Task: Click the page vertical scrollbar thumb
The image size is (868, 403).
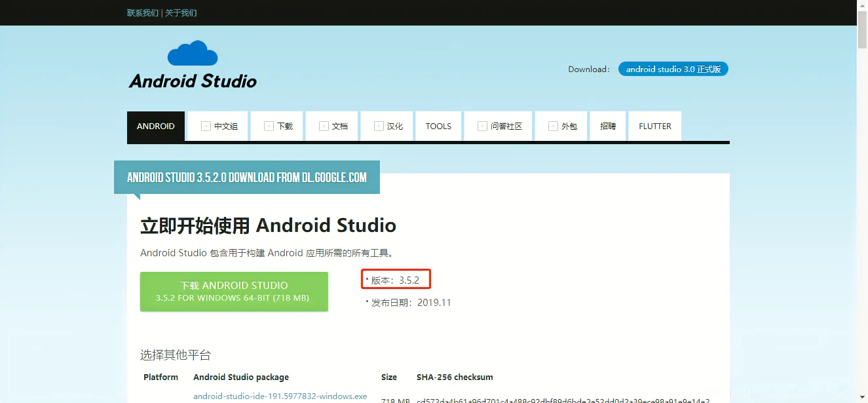Action: [x=862, y=31]
